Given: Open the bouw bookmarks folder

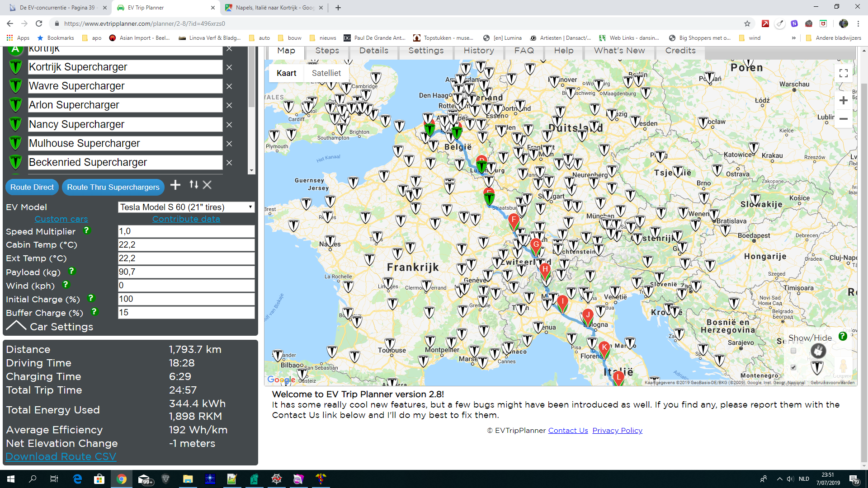Looking at the screenshot, I should click(x=290, y=38).
